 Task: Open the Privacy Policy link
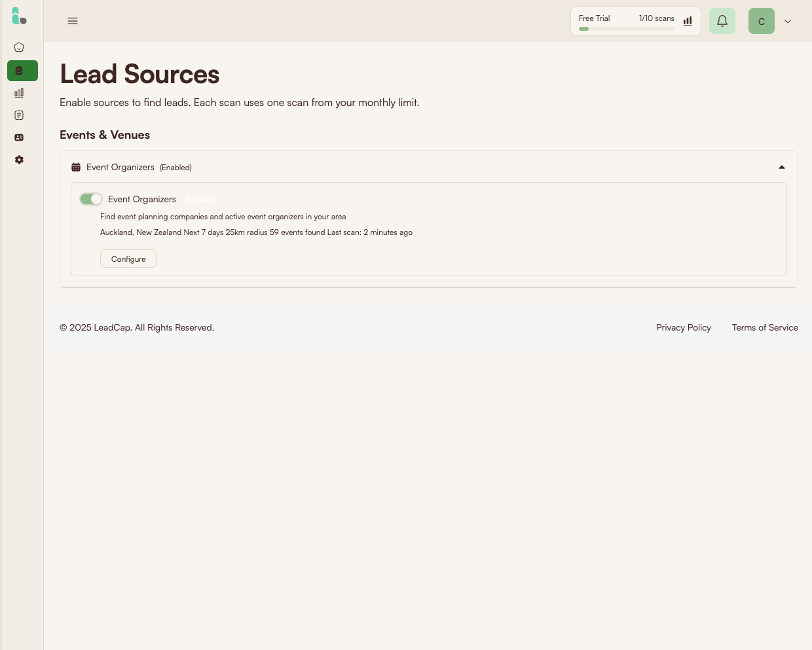(684, 327)
